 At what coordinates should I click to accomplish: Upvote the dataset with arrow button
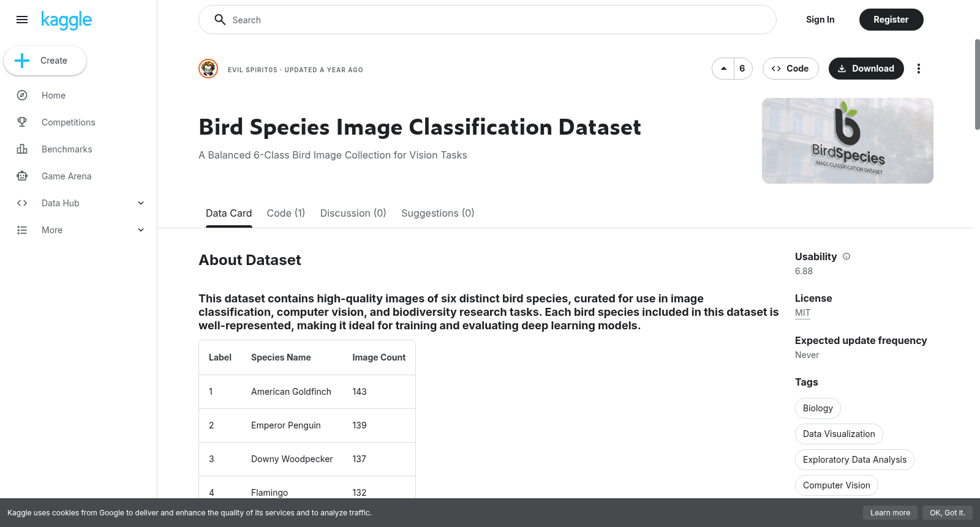click(x=723, y=69)
